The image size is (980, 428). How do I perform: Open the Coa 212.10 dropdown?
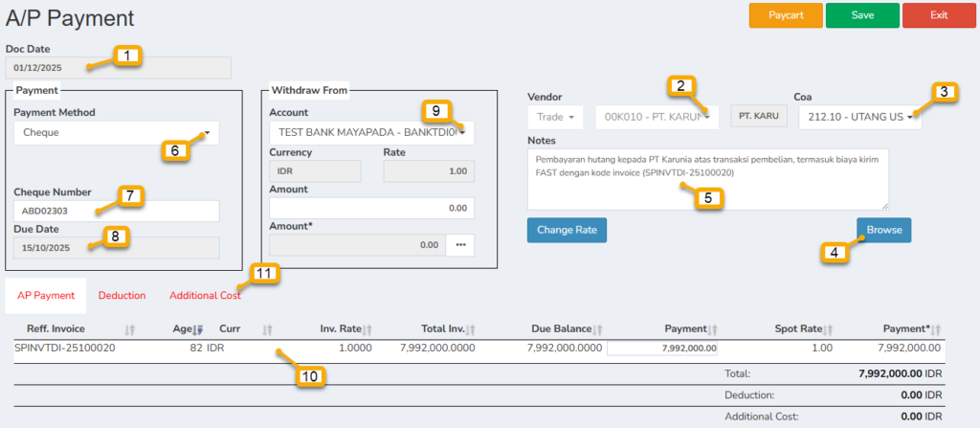pos(860,117)
